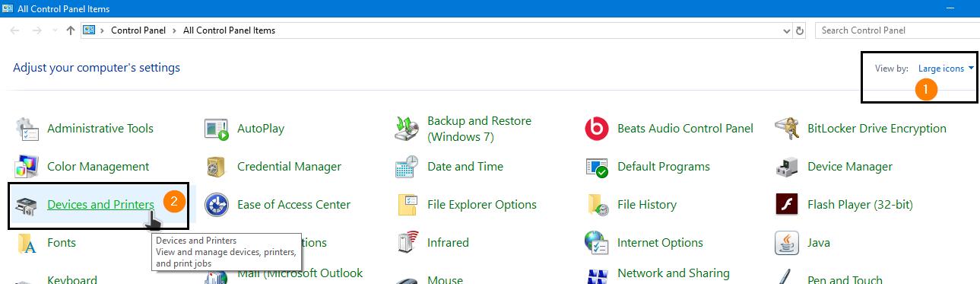Screen dimensions: 980x284
Task: Open the Ease of Access Center link
Action: (x=293, y=205)
